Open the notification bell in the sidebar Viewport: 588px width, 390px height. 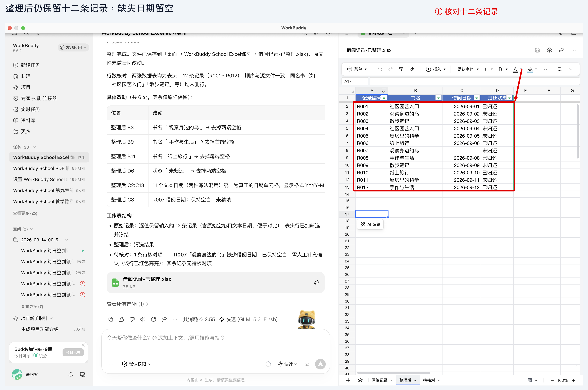click(x=71, y=375)
